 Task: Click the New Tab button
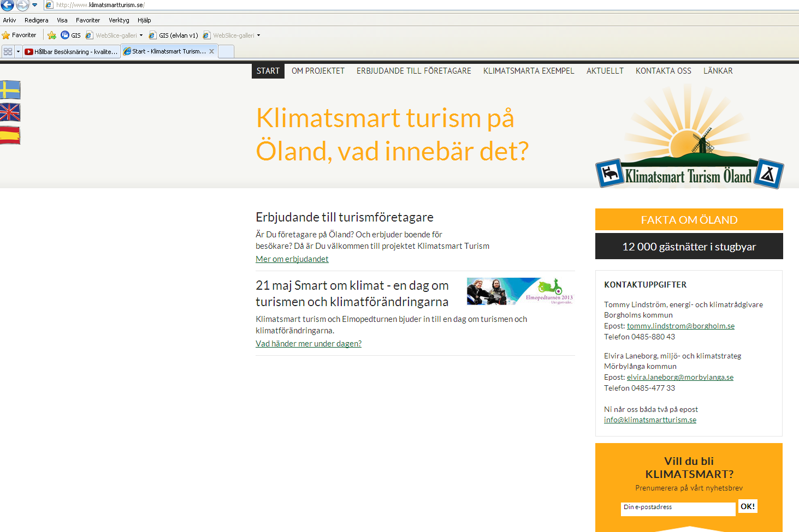(226, 51)
